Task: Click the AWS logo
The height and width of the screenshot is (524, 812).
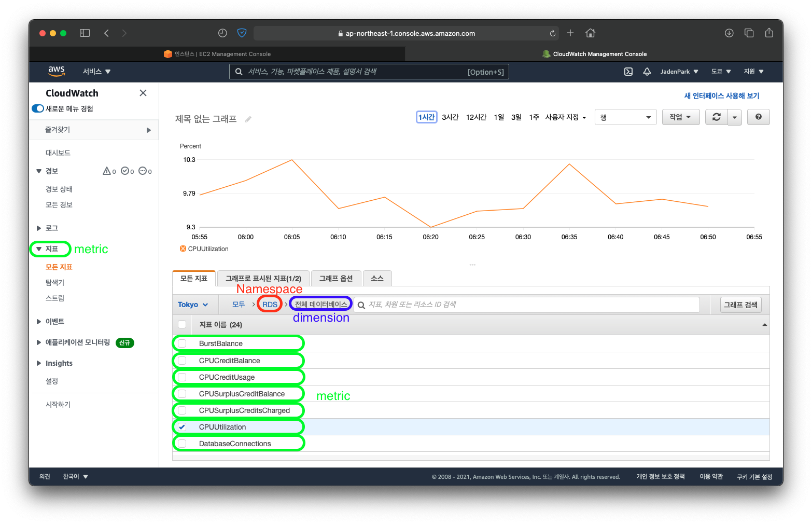Action: (x=57, y=71)
